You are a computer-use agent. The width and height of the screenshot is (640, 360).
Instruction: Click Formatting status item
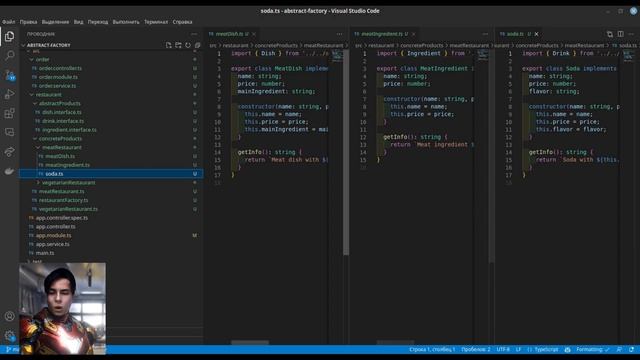click(x=593, y=350)
